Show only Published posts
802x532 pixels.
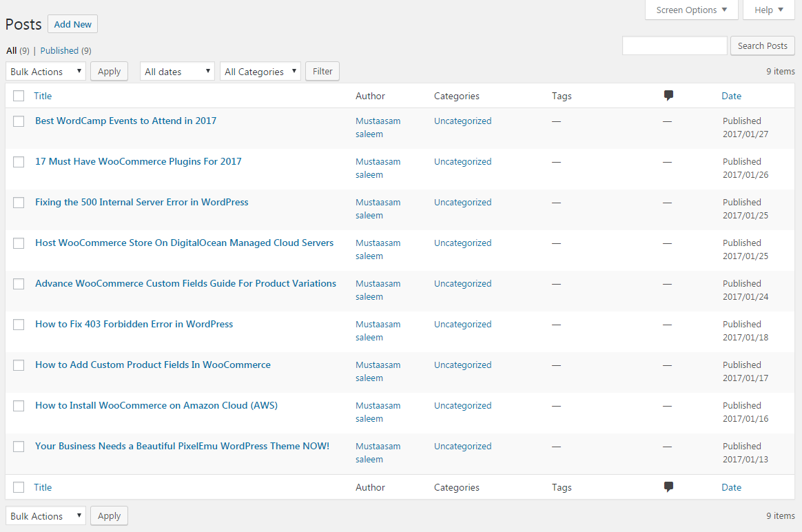click(59, 50)
